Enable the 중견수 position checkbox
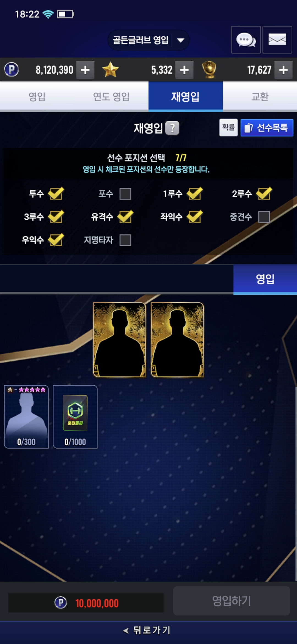Image resolution: width=297 pixels, height=644 pixels. point(264,217)
